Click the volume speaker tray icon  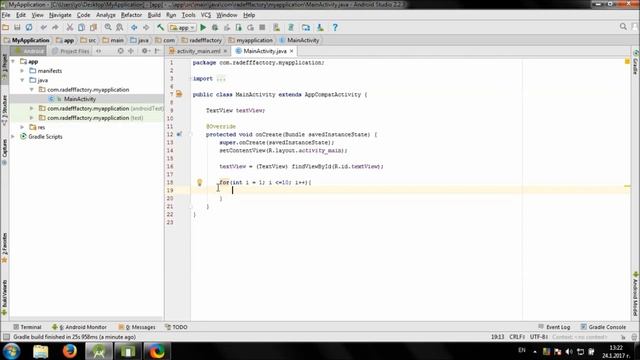(x=569, y=351)
